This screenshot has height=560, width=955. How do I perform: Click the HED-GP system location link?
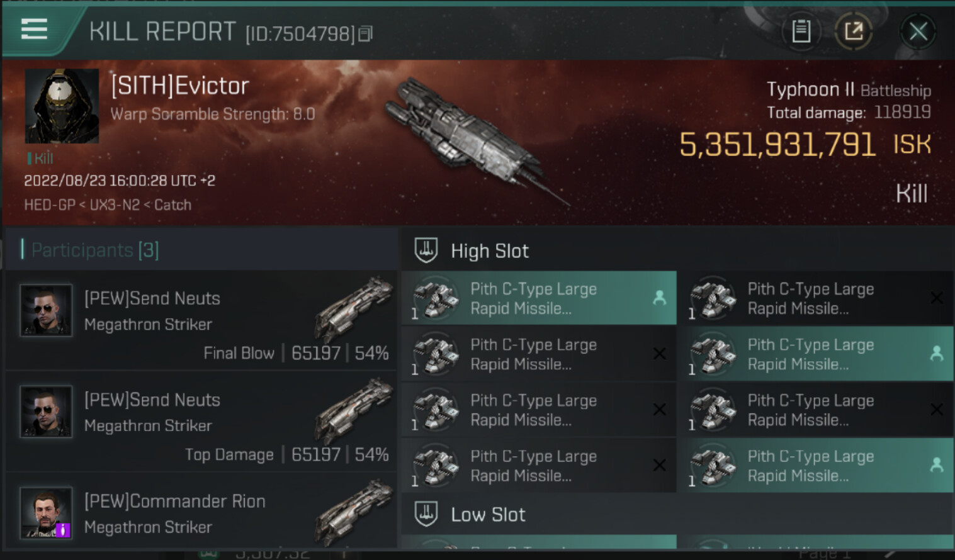pyautogui.click(x=49, y=205)
